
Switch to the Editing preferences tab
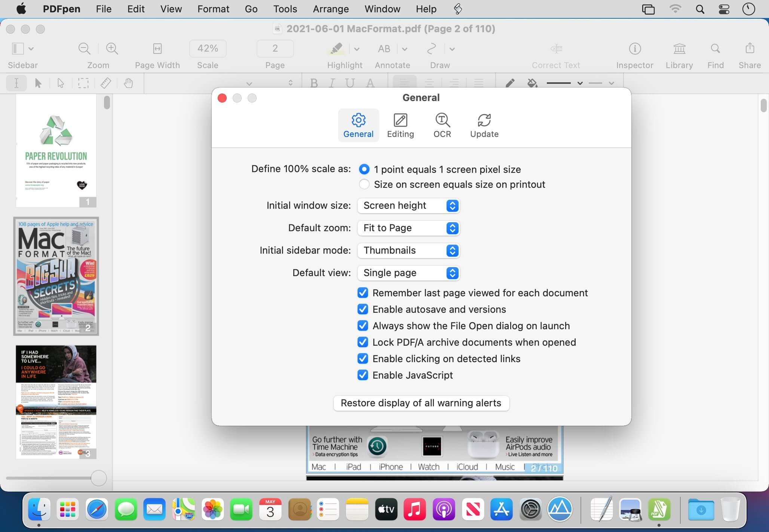[400, 125]
